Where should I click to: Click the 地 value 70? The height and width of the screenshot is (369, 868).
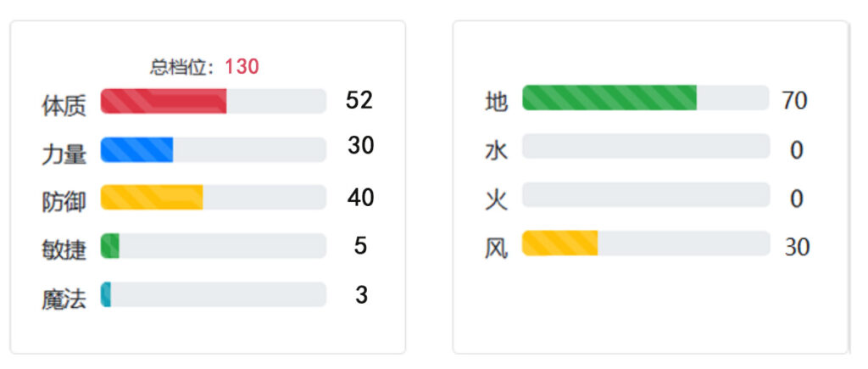[795, 101]
